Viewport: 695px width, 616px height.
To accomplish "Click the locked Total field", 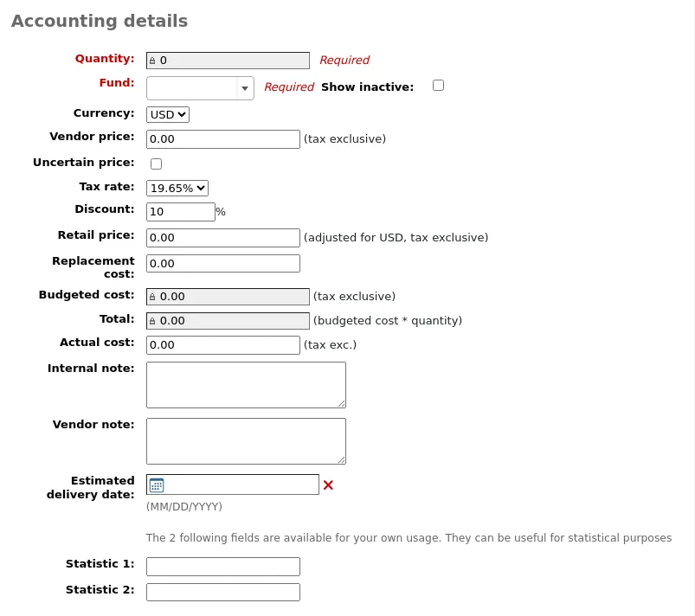I will [228, 321].
